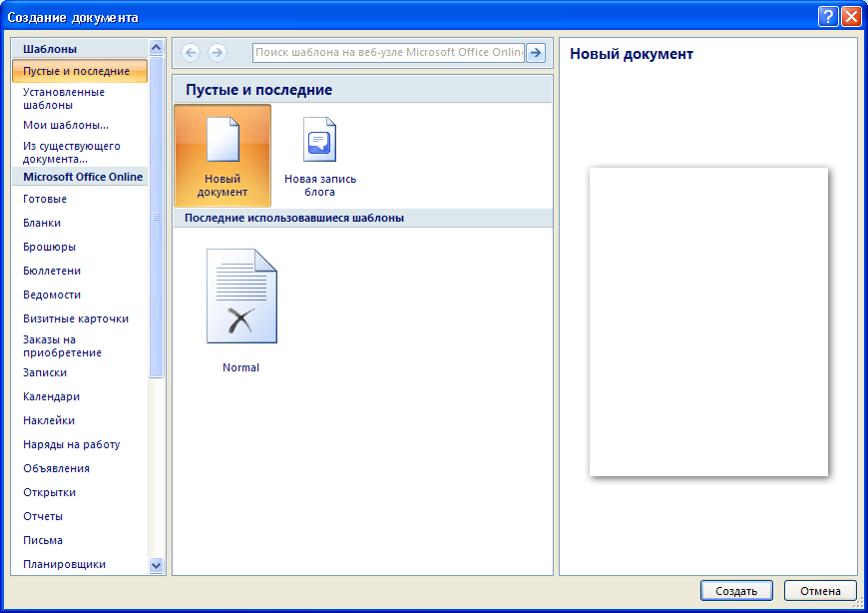Image resolution: width=868 pixels, height=613 pixels.
Task: Click the Microsoft Office Online header
Action: pyautogui.click(x=80, y=177)
